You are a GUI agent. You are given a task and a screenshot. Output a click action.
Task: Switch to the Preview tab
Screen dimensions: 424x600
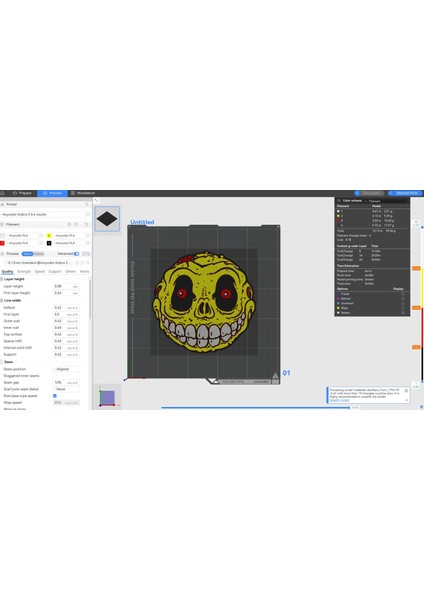tap(52, 193)
